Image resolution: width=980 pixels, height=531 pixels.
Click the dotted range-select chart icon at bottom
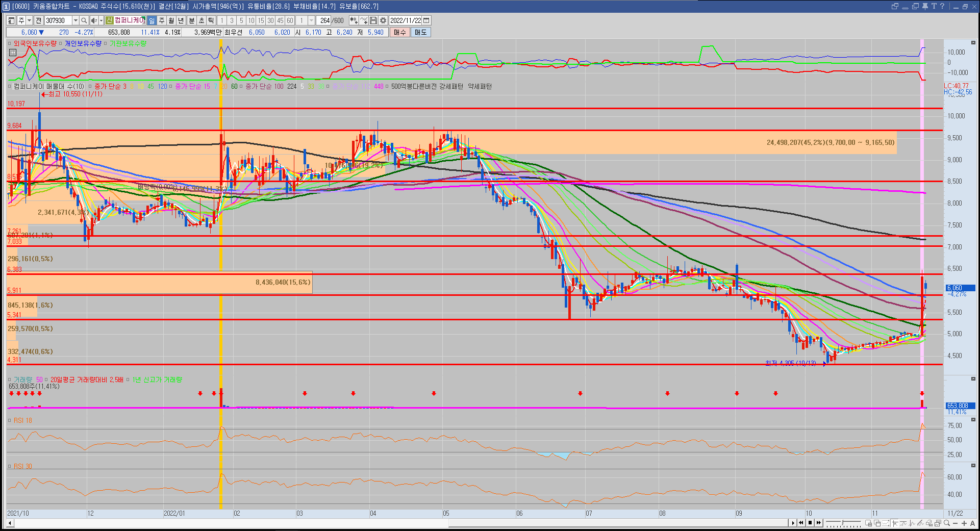886,523
